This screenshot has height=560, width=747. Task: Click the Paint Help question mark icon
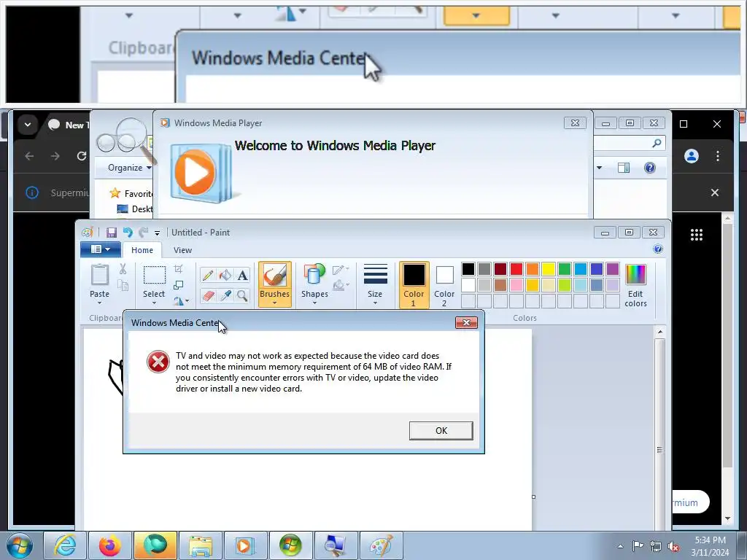point(657,249)
